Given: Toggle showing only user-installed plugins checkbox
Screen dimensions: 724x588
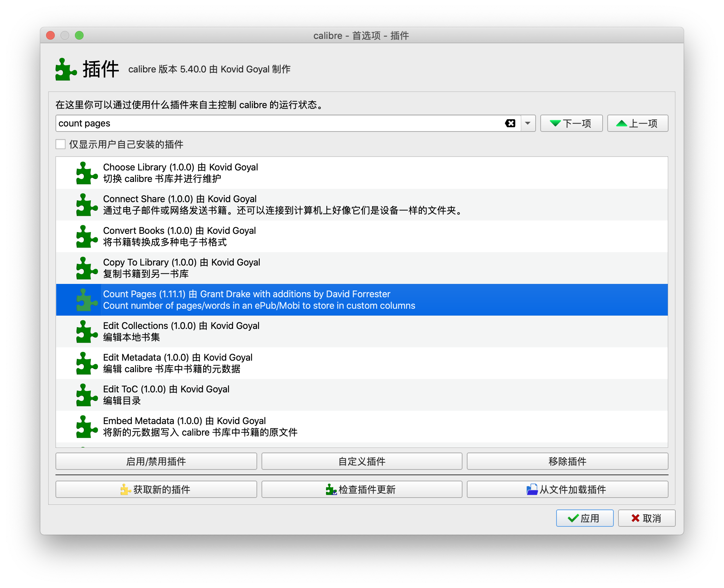Looking at the screenshot, I should coord(61,144).
